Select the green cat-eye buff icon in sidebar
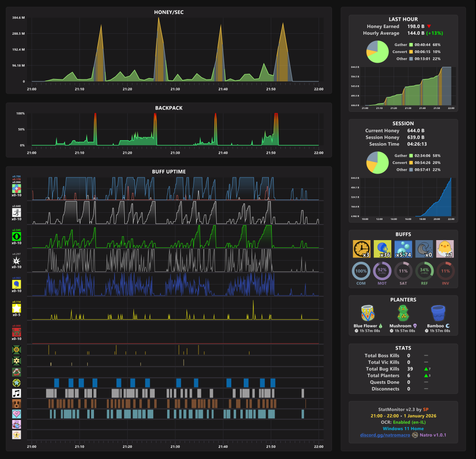Viewport: 476px width, 459px height. 16,236
